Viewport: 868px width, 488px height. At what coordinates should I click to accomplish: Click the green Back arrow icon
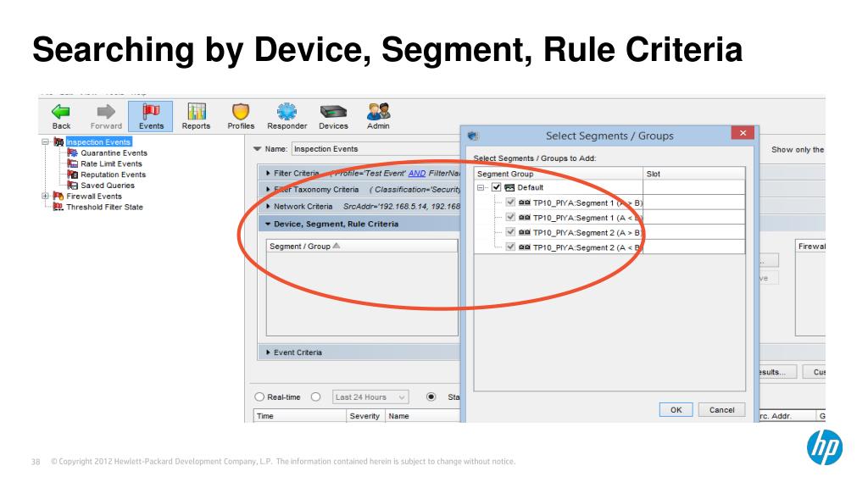pyautogui.click(x=61, y=112)
